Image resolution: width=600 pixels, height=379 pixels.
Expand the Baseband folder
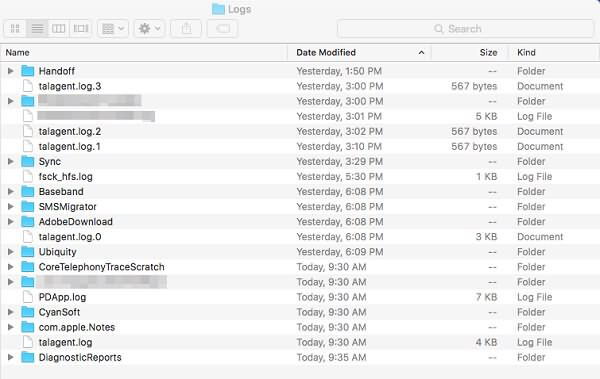click(11, 191)
